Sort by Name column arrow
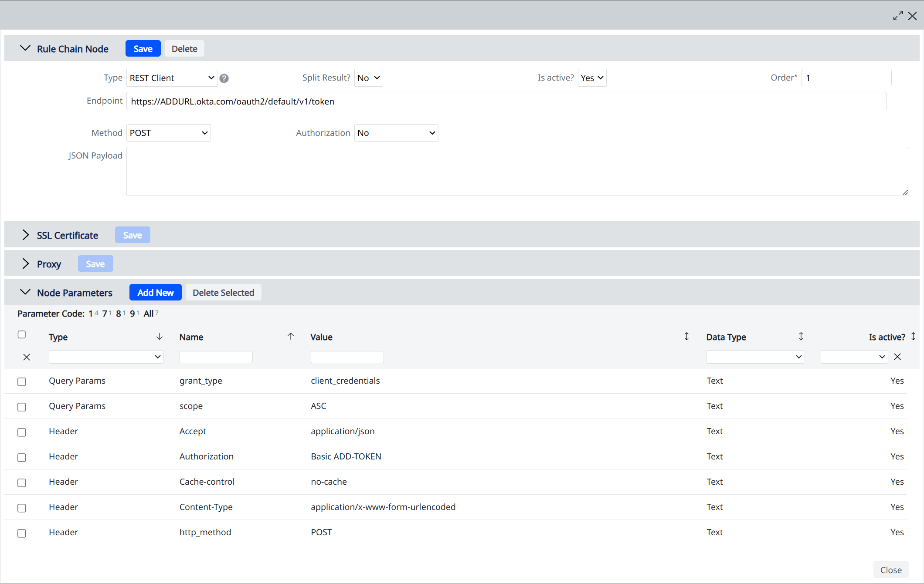924x584 pixels. click(x=291, y=336)
